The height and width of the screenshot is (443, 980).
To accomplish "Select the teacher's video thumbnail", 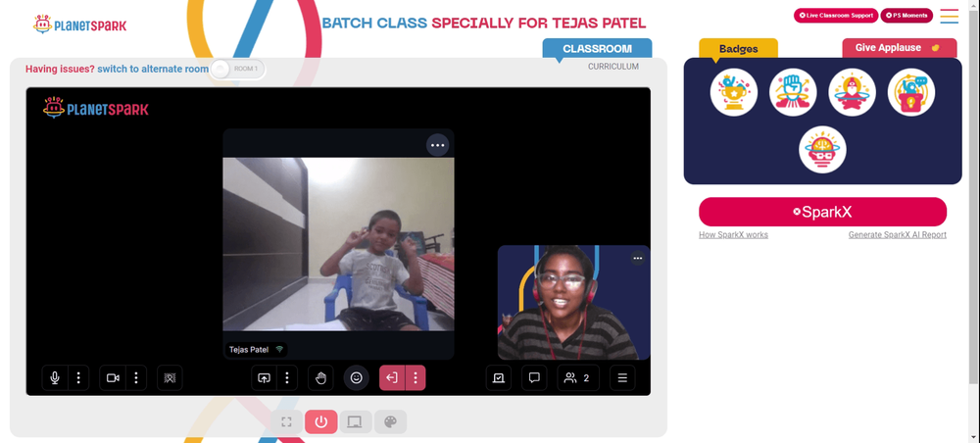I will (x=573, y=303).
